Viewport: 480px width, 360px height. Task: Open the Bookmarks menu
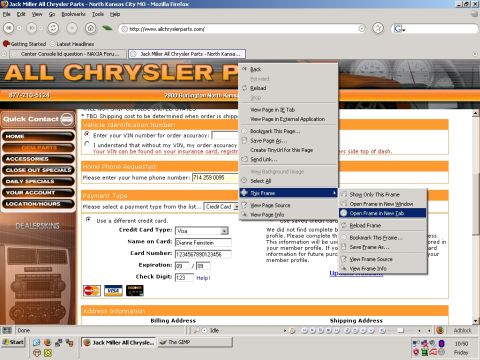pyautogui.click(x=73, y=14)
